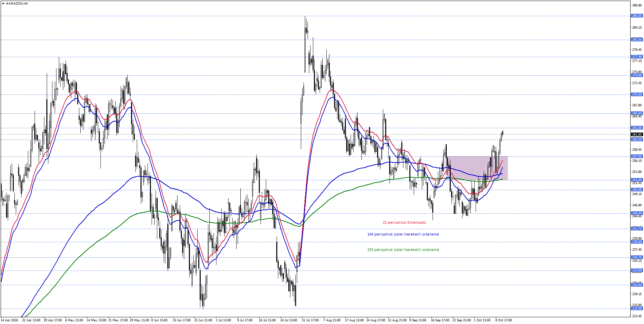Click the 277.90 horizontal level label
This screenshot has width=644, height=324.
coord(637,57)
